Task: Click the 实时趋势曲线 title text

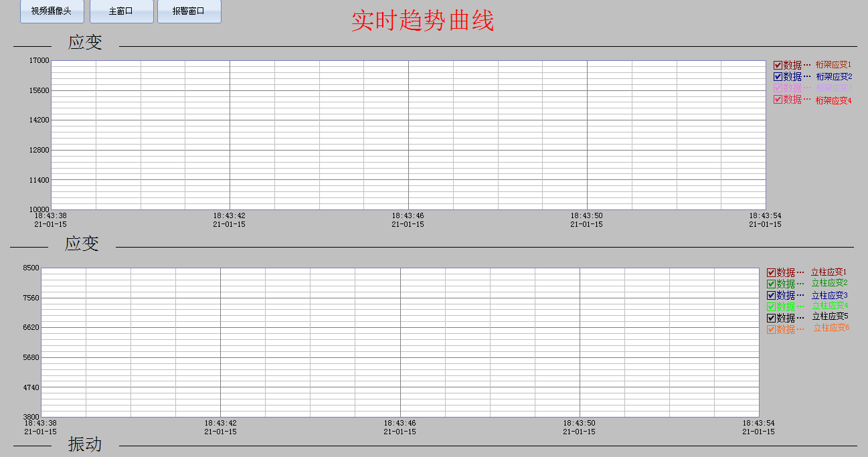Action: point(422,21)
